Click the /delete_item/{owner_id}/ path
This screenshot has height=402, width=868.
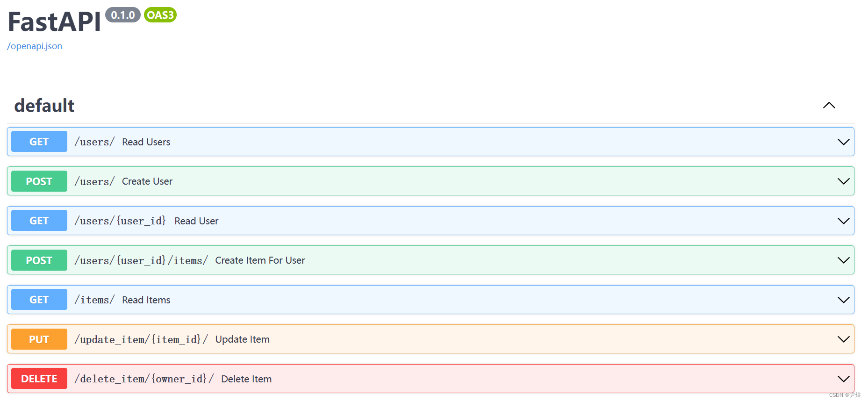coord(144,379)
